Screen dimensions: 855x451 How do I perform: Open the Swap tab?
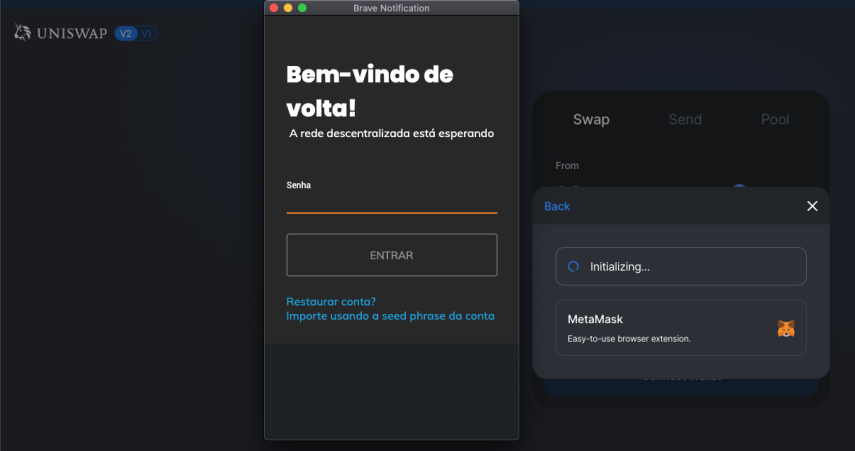(x=591, y=119)
